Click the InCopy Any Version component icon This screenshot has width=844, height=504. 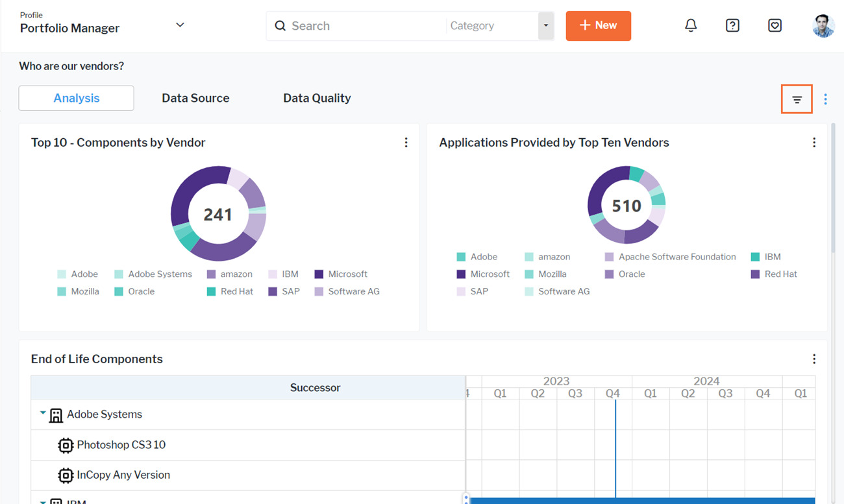(66, 475)
